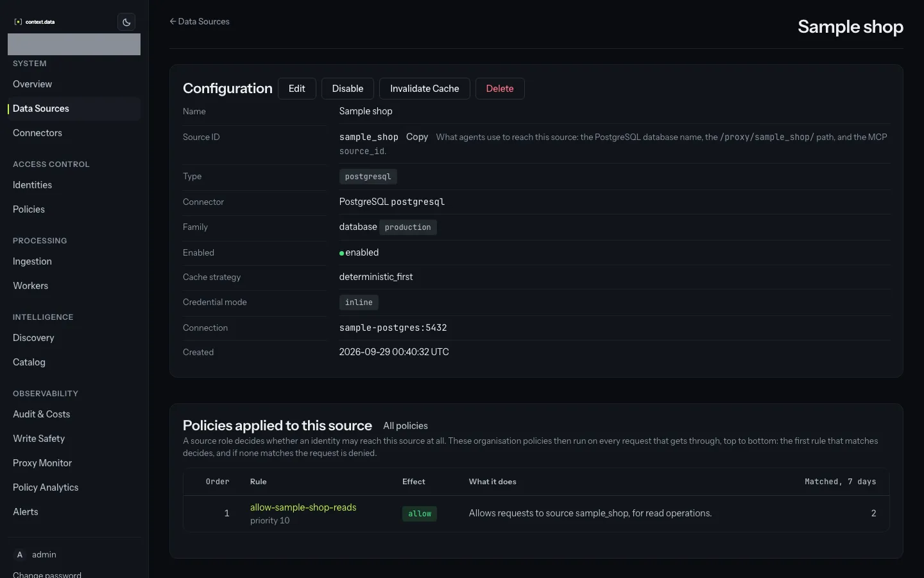This screenshot has width=924, height=578.
Task: Click the PostgreSQL connector value
Action: (392, 202)
